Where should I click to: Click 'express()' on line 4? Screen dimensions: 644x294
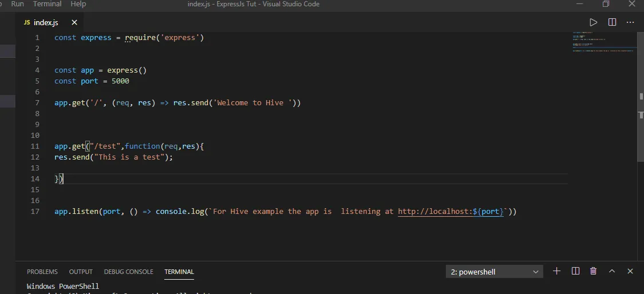click(127, 70)
